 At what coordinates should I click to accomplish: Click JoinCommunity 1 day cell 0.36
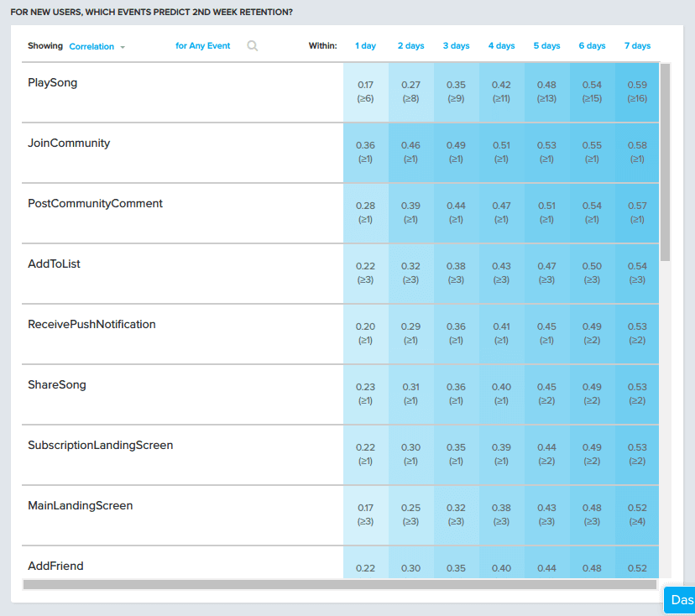click(365, 152)
